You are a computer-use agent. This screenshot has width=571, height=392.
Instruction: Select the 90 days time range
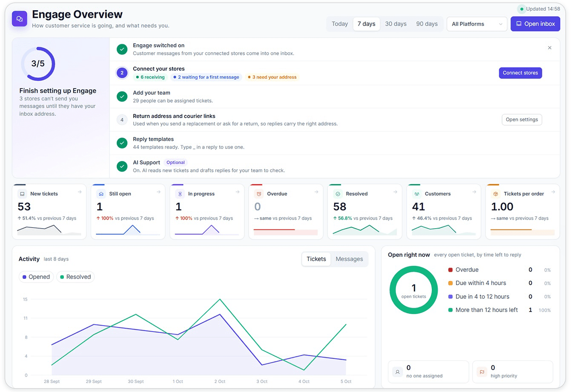click(427, 24)
